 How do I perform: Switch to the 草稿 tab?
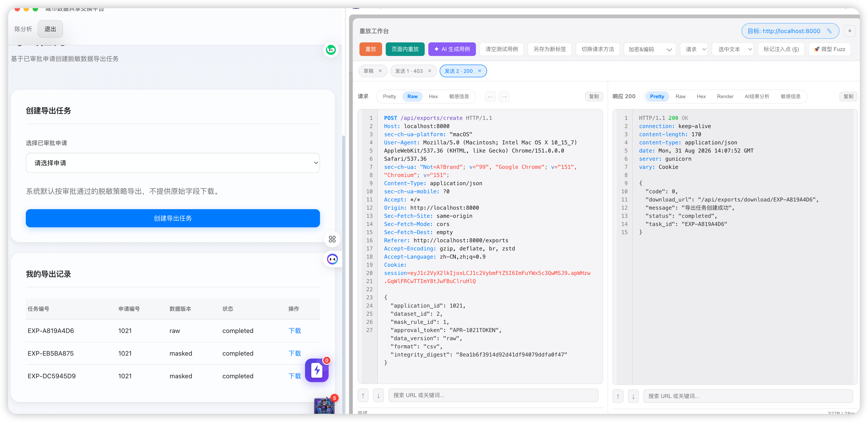(369, 71)
